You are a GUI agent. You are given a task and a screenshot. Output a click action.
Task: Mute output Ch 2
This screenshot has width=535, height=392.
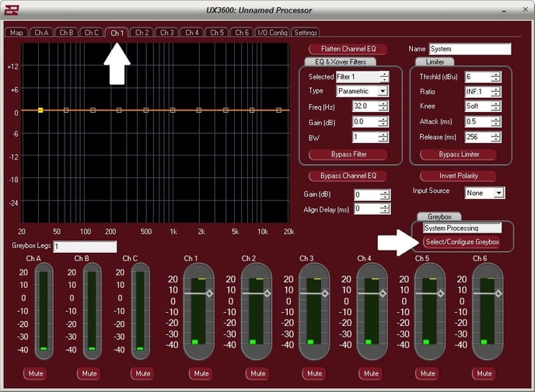point(258,373)
